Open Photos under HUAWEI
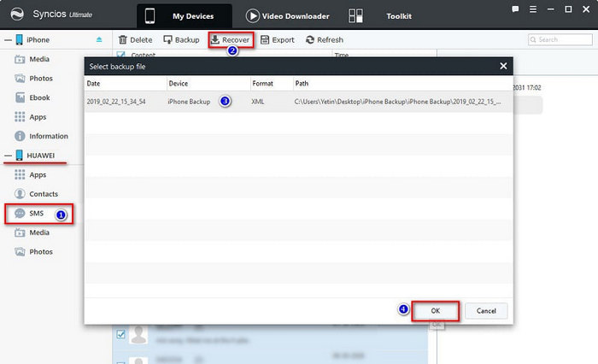Viewport: 598px width, 364px height. pyautogui.click(x=33, y=252)
